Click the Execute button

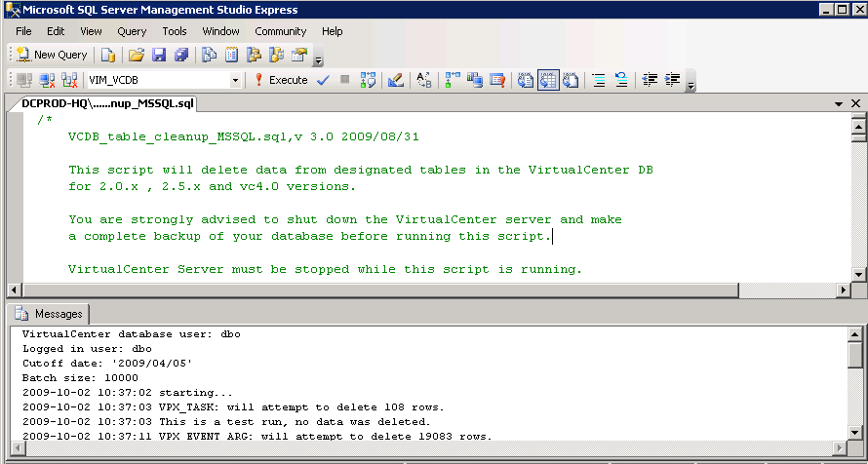coord(280,80)
